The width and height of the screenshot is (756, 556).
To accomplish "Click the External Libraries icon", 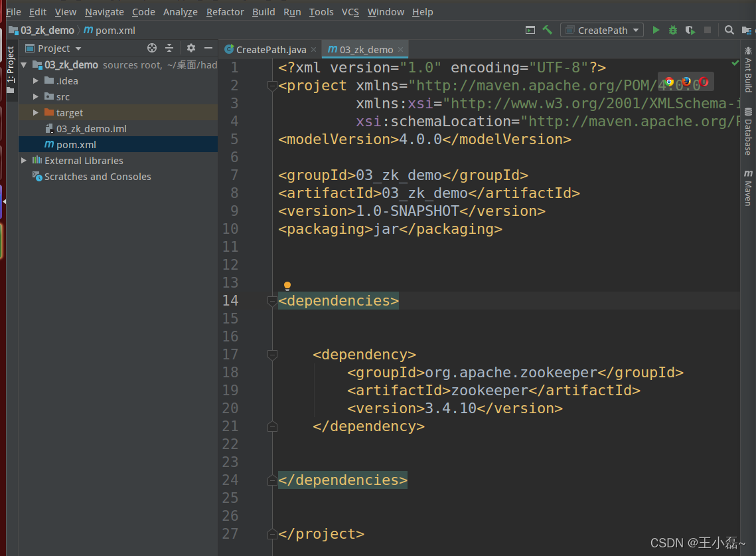I will [37, 160].
